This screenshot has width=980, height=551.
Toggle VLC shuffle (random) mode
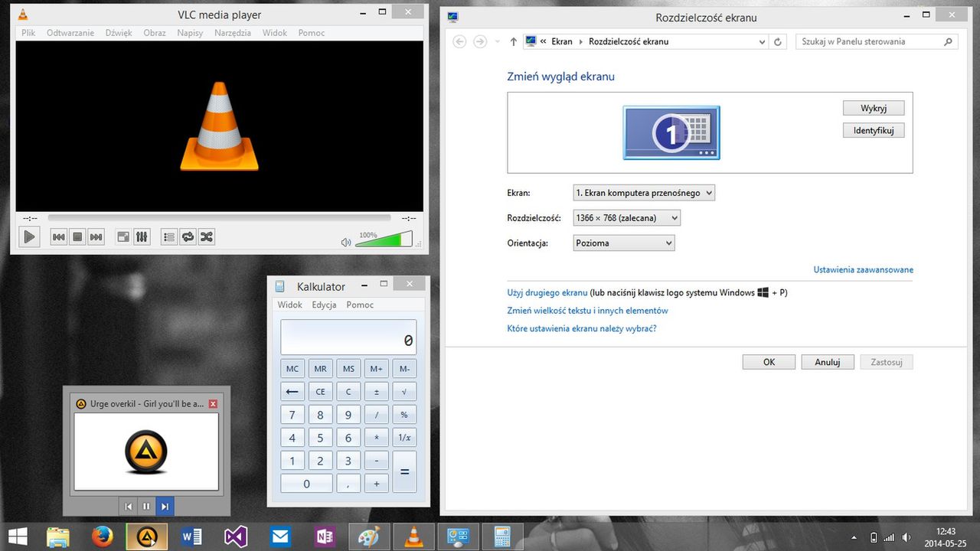207,237
